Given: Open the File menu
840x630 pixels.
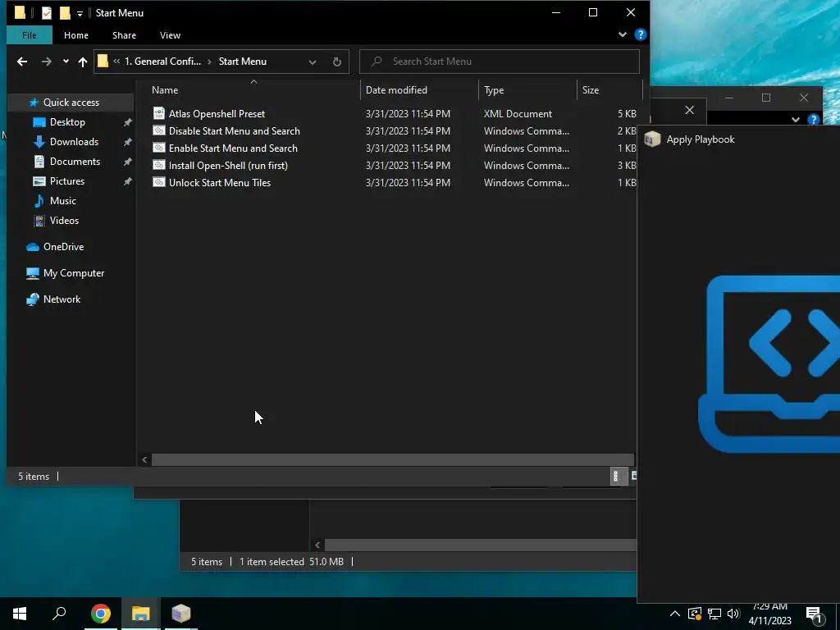Looking at the screenshot, I should click(30, 35).
